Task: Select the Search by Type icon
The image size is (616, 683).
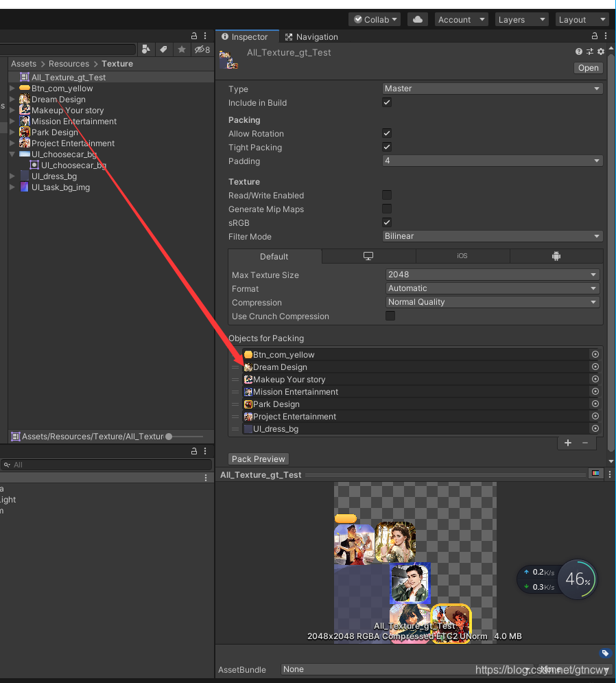Action: 145,49
